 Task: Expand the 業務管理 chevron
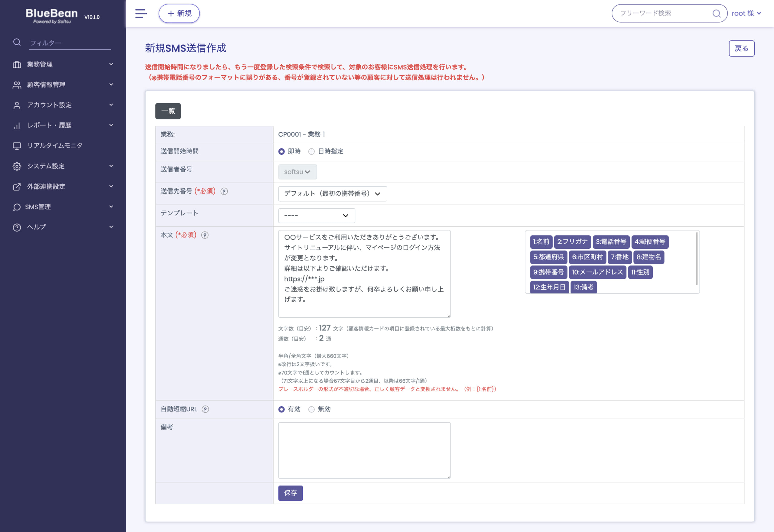tap(111, 64)
